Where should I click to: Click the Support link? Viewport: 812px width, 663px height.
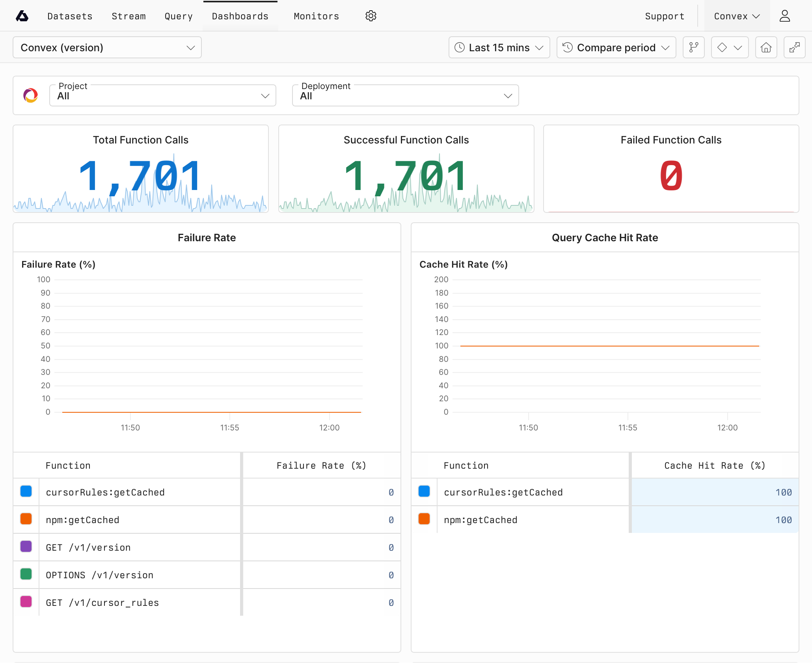(665, 16)
